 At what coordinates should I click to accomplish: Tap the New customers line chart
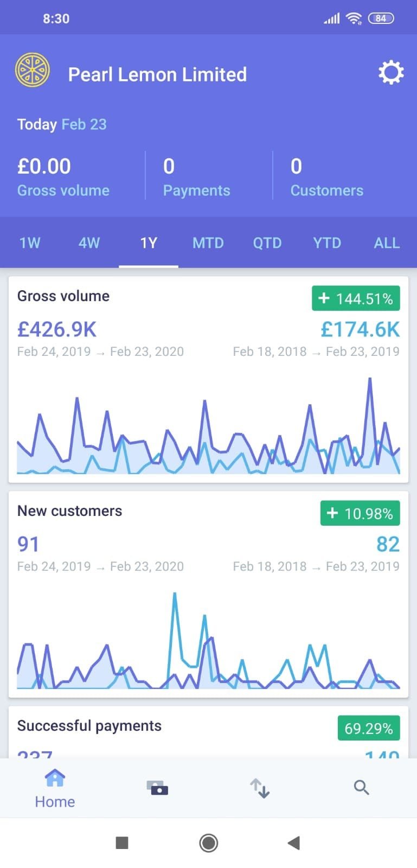(x=208, y=640)
